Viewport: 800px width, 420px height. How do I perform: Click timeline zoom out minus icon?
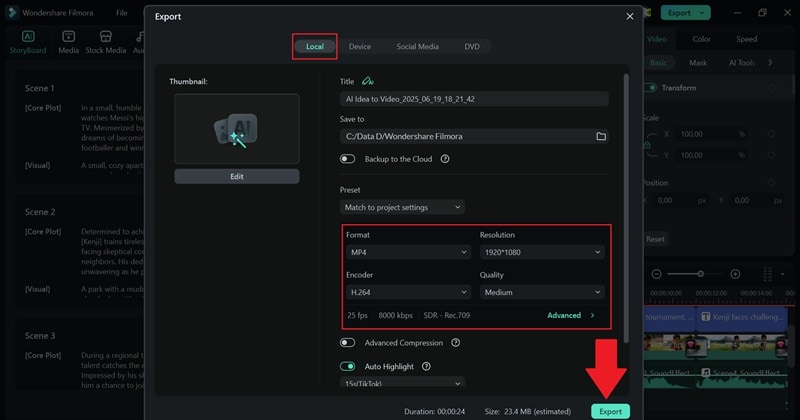(x=657, y=274)
